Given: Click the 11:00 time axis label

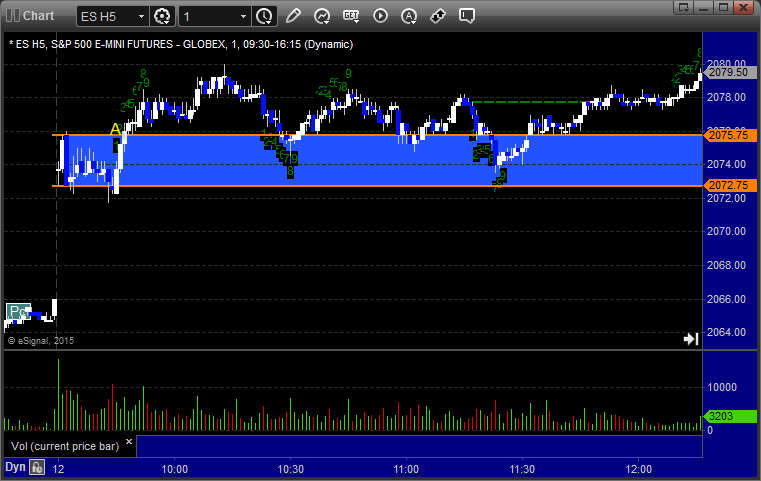Looking at the screenshot, I should click(406, 469).
